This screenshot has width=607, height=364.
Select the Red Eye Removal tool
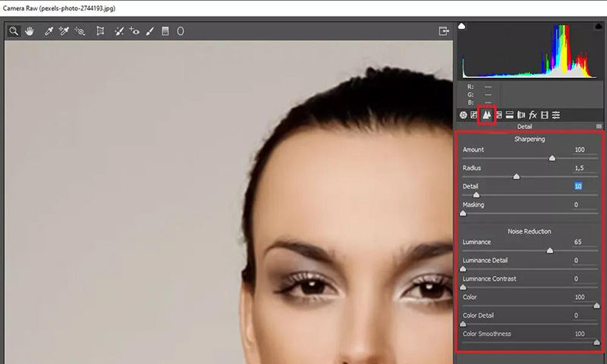tap(134, 31)
